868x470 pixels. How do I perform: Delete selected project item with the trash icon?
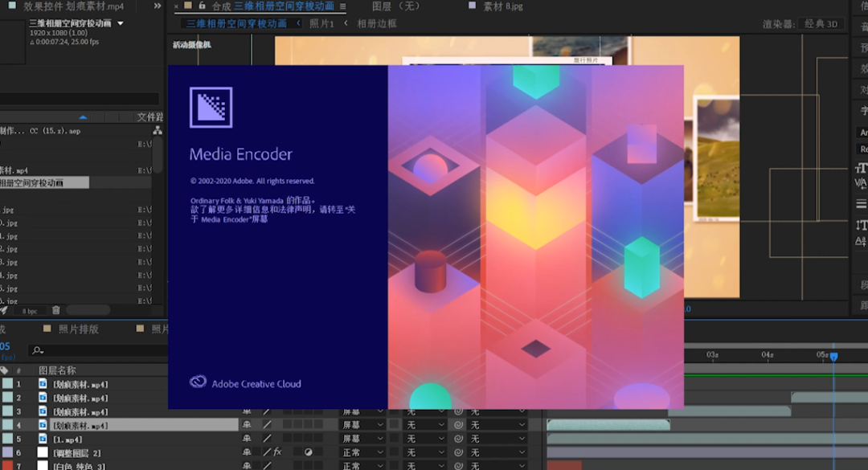pyautogui.click(x=56, y=311)
